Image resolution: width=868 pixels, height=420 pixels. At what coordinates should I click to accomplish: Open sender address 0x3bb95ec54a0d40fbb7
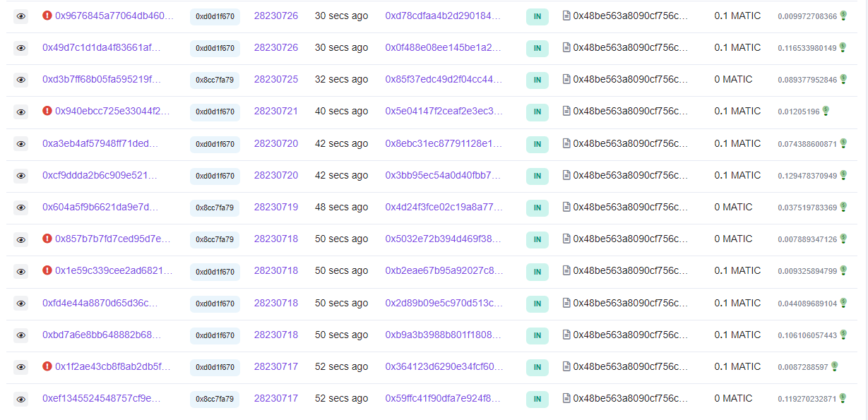[x=444, y=175]
